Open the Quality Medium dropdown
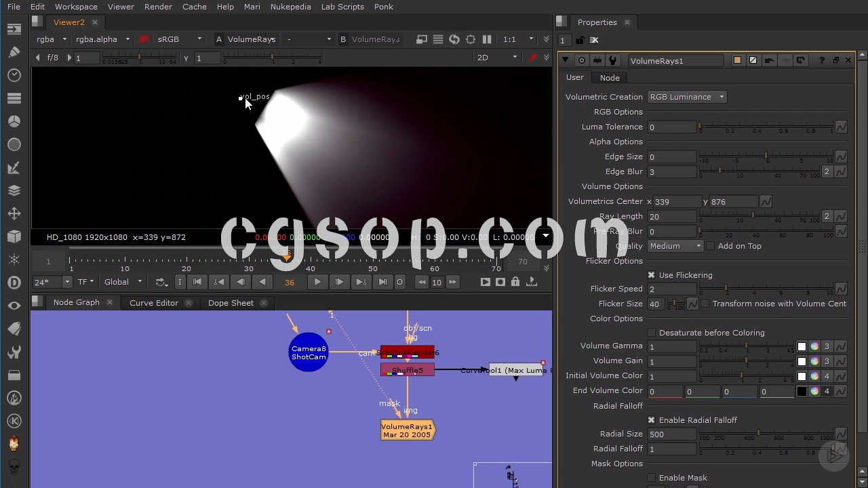 tap(675, 246)
